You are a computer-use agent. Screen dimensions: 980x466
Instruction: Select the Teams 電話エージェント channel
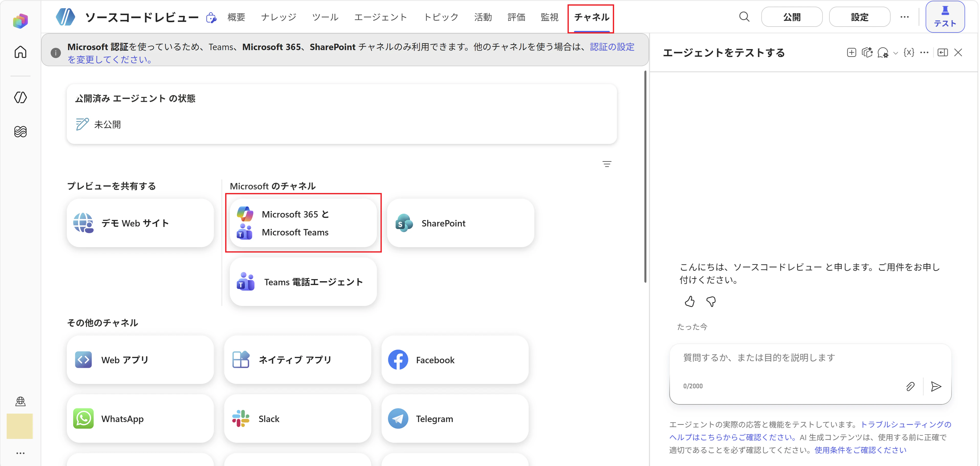[303, 282]
